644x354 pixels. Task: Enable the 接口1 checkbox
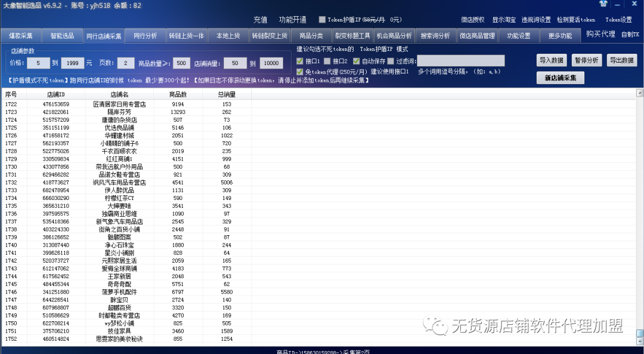(x=300, y=61)
